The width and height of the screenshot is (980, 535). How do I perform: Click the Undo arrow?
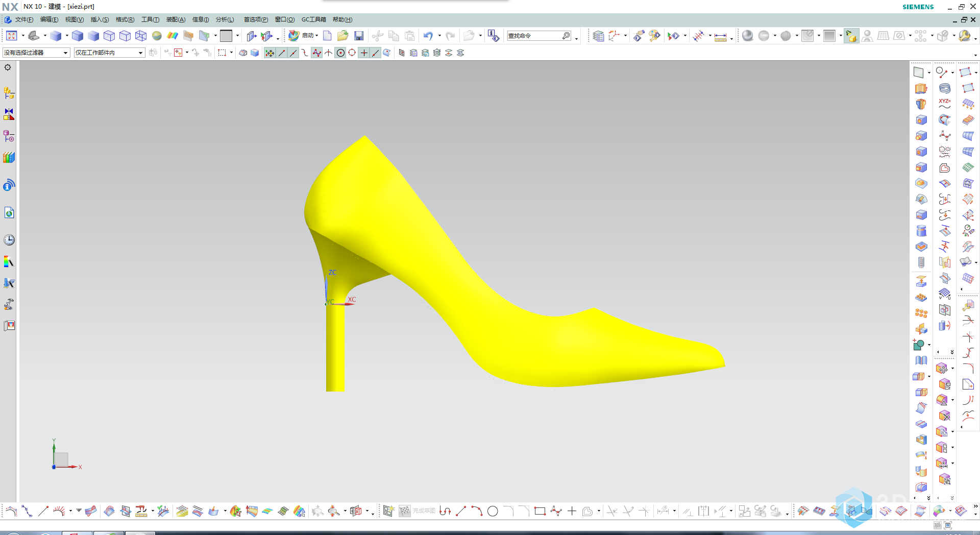428,36
